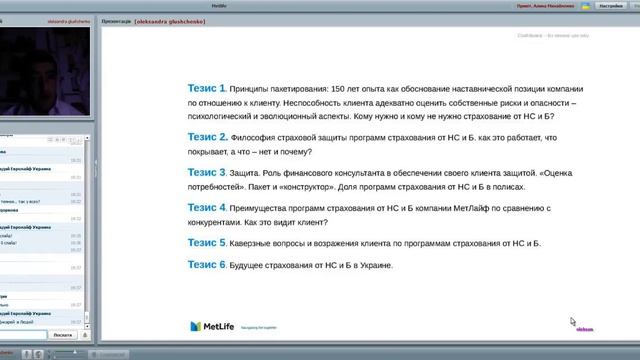This screenshot has height=360, width=640.
Task: Click the panel divider collapse handle
Action: pyautogui.click(x=96, y=169)
